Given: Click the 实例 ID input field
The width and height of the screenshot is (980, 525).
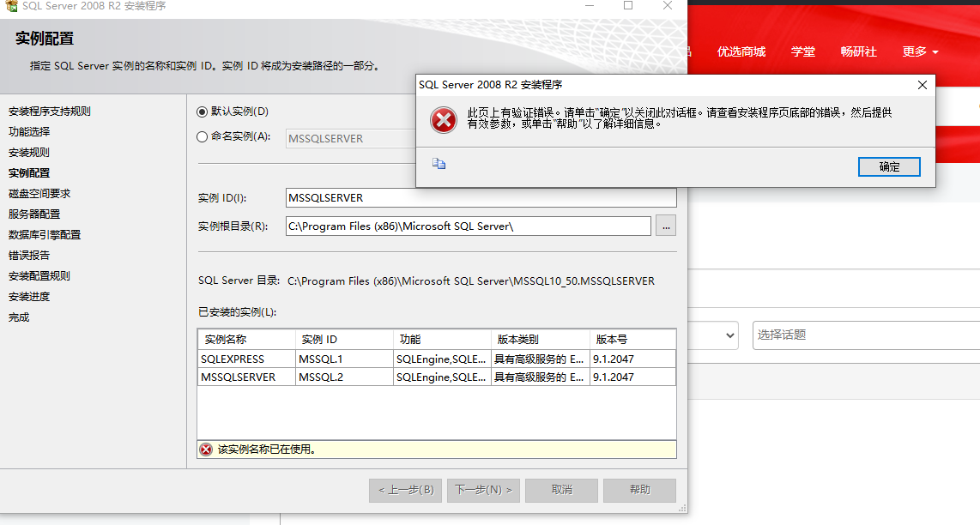Looking at the screenshot, I should click(x=481, y=197).
